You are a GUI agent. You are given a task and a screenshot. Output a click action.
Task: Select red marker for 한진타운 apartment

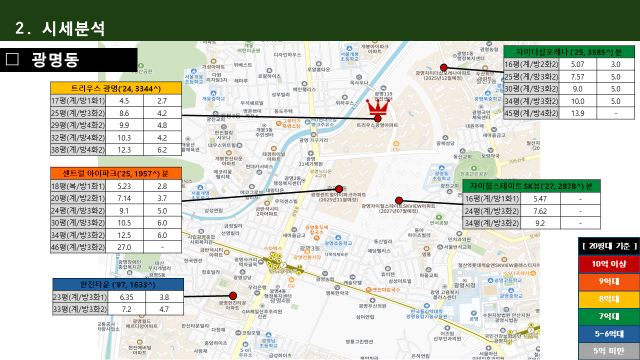233,296
